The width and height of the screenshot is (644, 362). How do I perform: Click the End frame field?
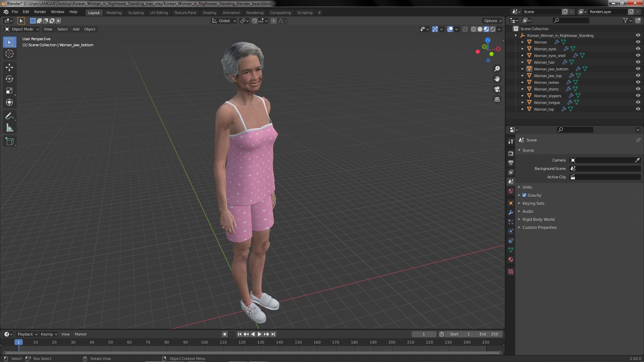pos(489,334)
